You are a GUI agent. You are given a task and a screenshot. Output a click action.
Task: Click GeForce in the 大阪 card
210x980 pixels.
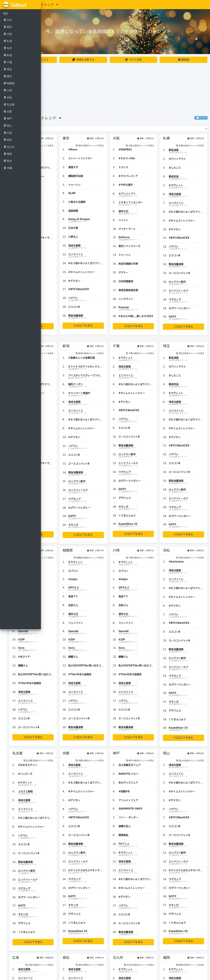[x=124, y=237]
